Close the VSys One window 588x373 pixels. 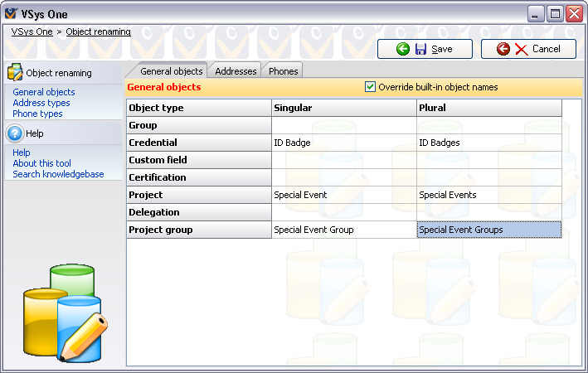pos(574,14)
